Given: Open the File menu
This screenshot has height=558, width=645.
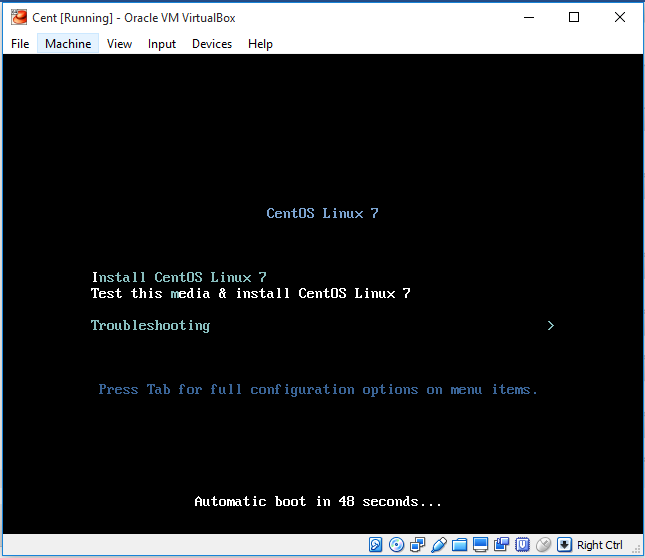Looking at the screenshot, I should click(x=20, y=44).
